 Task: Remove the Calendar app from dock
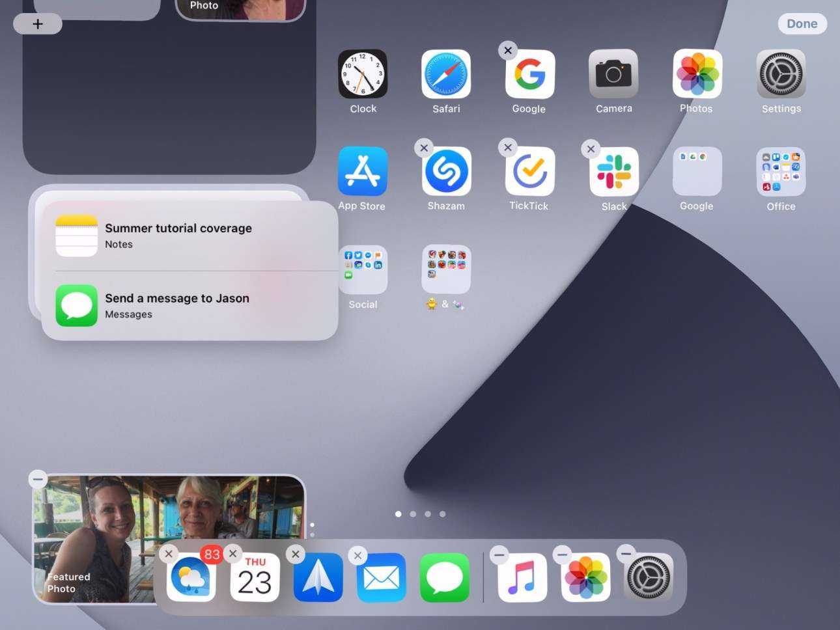[232, 554]
